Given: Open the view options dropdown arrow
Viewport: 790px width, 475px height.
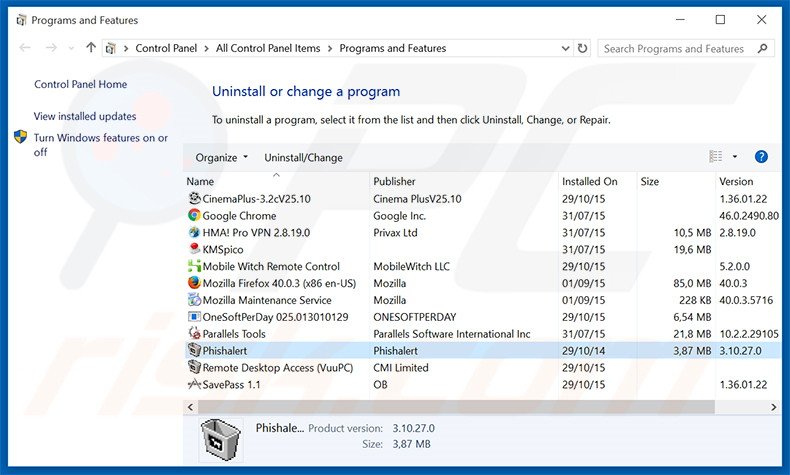Looking at the screenshot, I should click(735, 157).
